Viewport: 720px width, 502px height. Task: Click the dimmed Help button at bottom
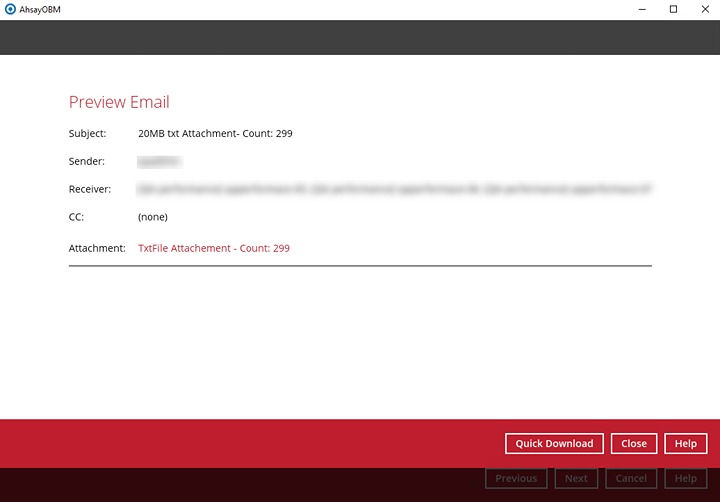pos(685,479)
